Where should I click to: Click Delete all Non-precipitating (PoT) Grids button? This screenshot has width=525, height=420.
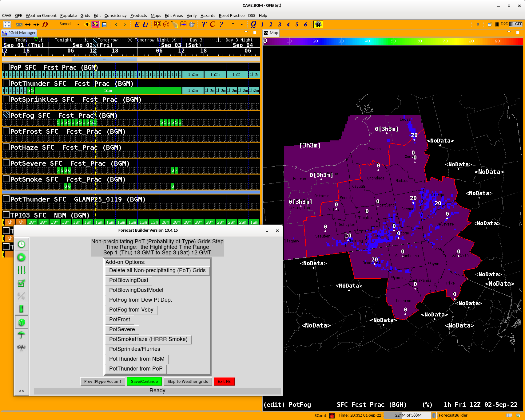[157, 271]
